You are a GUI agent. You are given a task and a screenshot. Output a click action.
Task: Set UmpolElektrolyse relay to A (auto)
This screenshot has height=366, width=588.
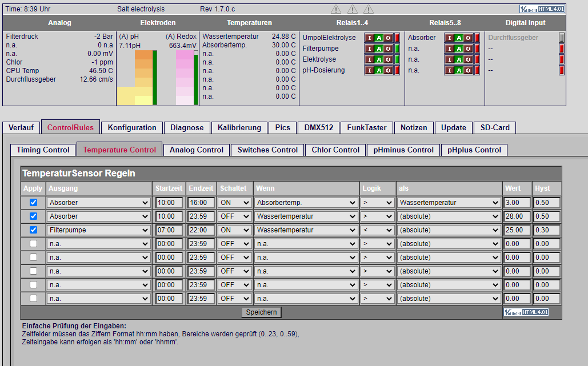[379, 38]
